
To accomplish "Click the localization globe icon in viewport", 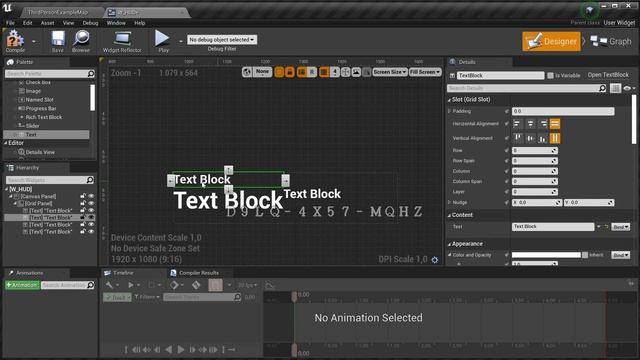I will tap(247, 72).
